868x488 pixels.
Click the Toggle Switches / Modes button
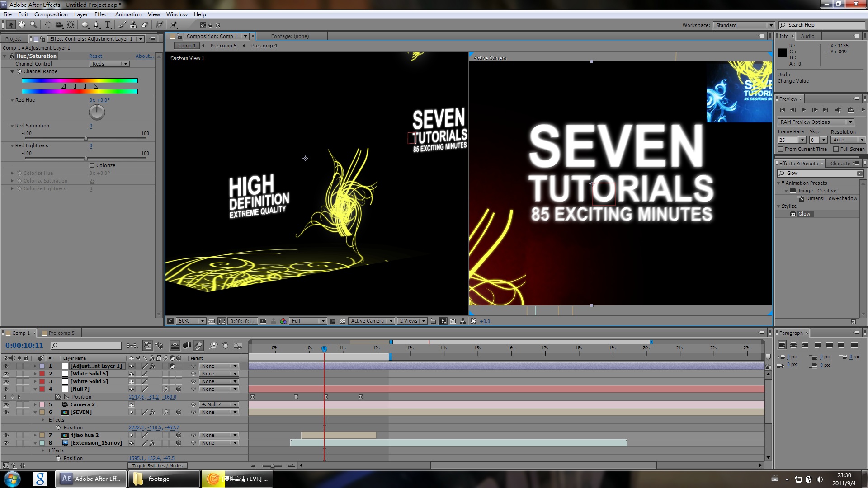(157, 465)
